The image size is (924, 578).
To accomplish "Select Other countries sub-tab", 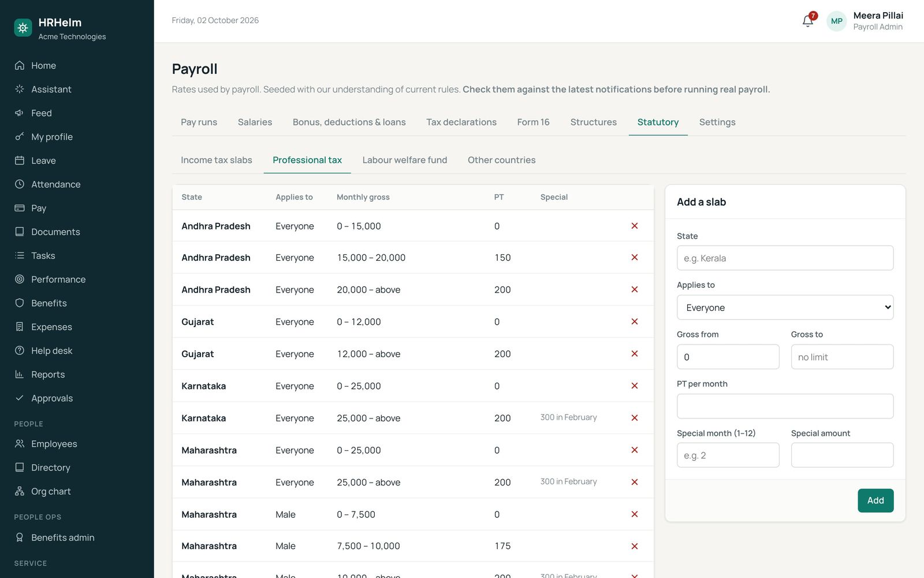I will click(x=501, y=160).
